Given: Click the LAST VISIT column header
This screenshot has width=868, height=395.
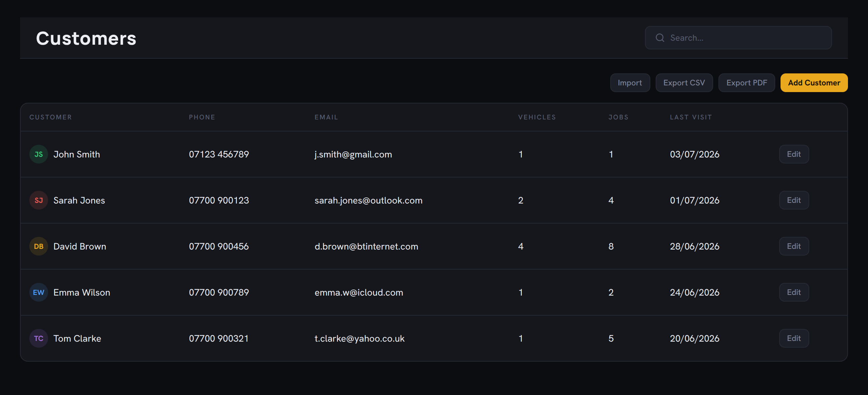Looking at the screenshot, I should pyautogui.click(x=691, y=117).
